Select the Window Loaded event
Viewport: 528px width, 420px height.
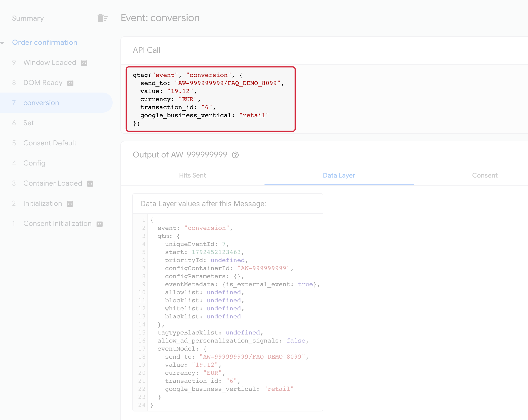(50, 62)
